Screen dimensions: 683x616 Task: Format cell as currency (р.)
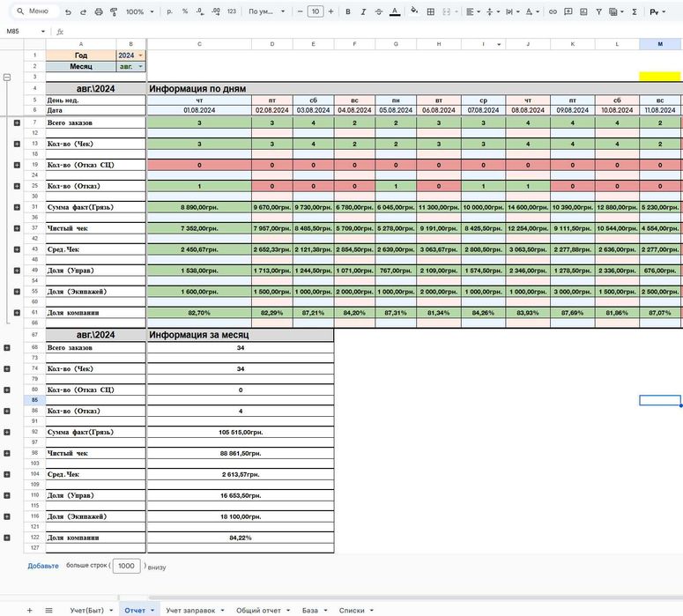(x=169, y=11)
